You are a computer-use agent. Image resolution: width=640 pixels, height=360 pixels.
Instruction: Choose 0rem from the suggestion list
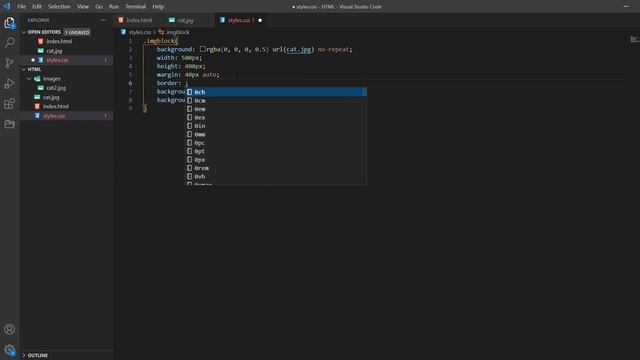276,168
